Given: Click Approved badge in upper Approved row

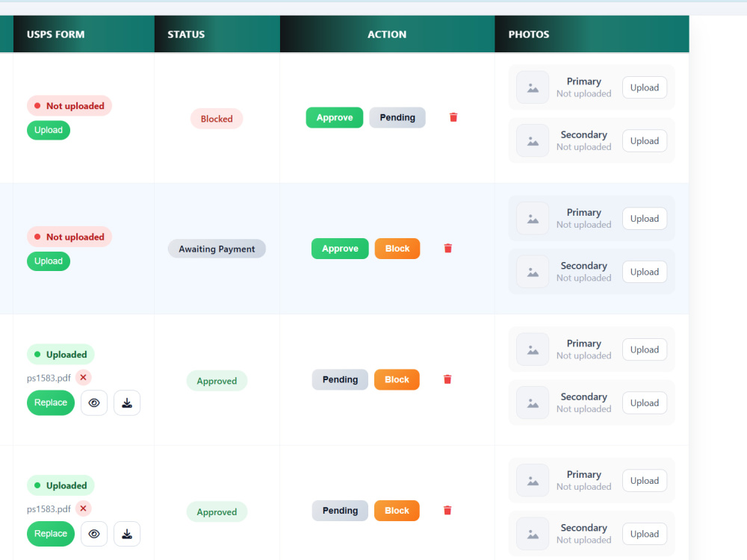Looking at the screenshot, I should click(x=217, y=381).
